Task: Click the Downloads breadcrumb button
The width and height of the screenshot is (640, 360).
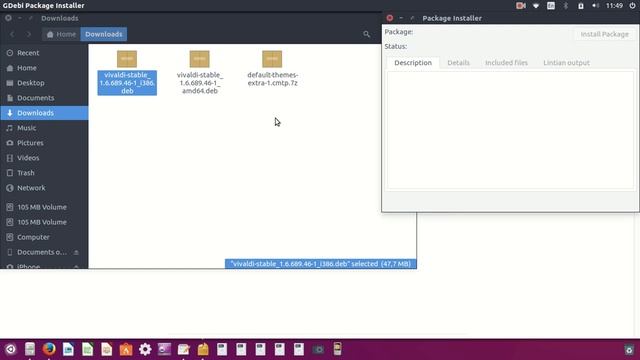Action: 104,34
